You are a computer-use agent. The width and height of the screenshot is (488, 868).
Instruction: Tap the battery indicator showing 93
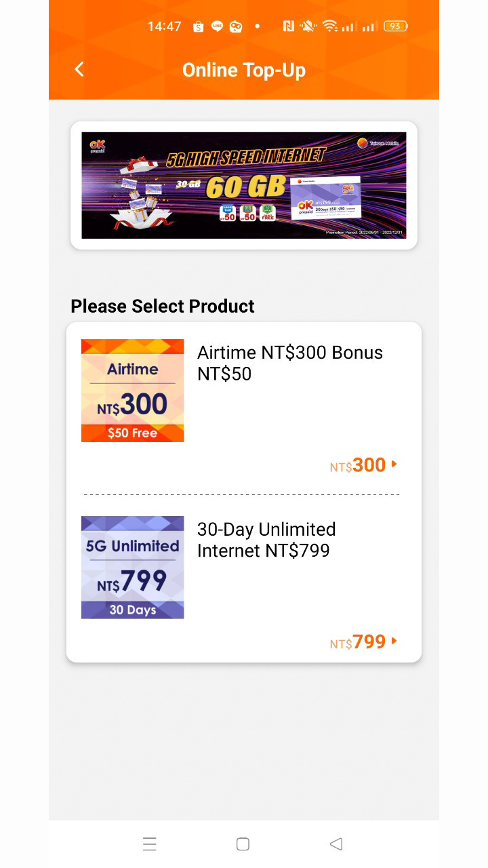pos(395,26)
